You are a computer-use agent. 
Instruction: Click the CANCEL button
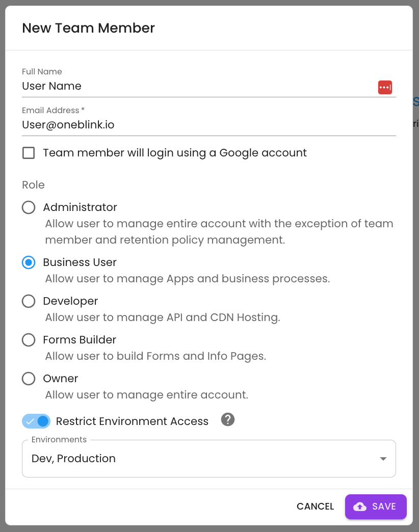click(x=315, y=507)
